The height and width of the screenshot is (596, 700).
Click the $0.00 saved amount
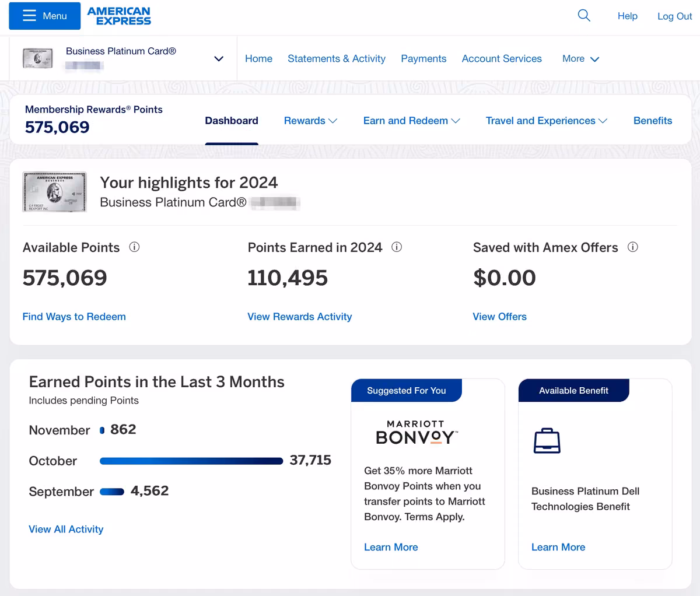[505, 278]
